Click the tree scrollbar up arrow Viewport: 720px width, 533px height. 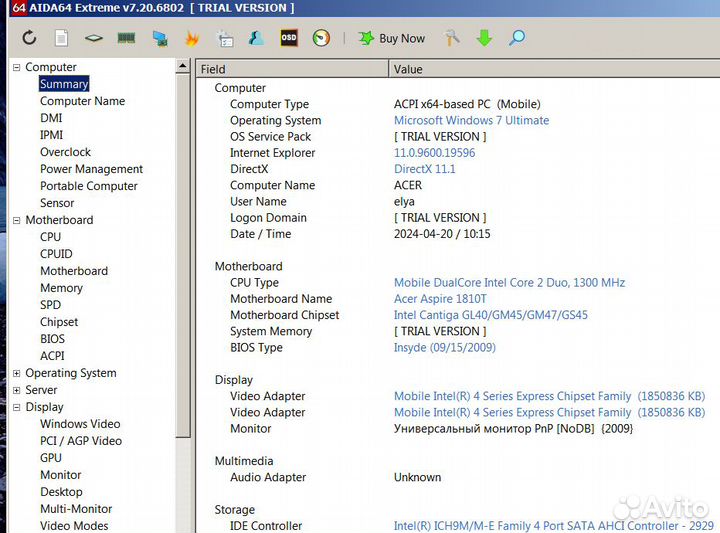click(x=182, y=67)
